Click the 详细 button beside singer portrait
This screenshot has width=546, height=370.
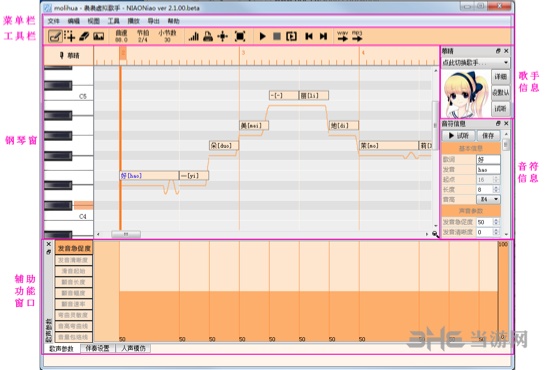tap(500, 76)
